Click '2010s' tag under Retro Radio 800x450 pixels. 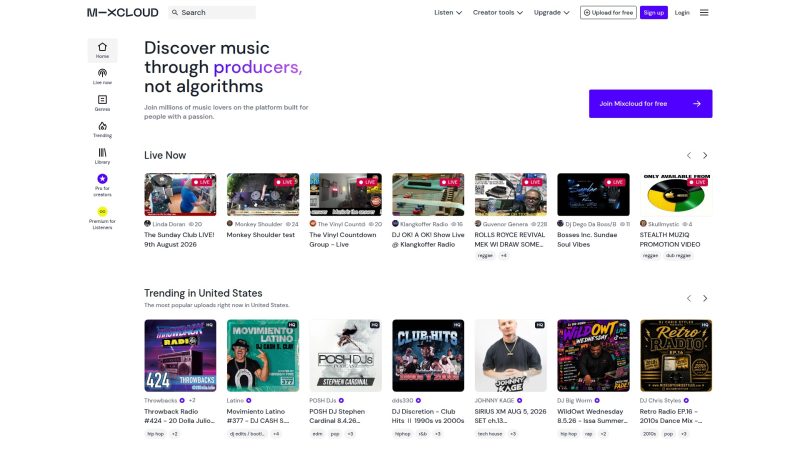coord(649,434)
